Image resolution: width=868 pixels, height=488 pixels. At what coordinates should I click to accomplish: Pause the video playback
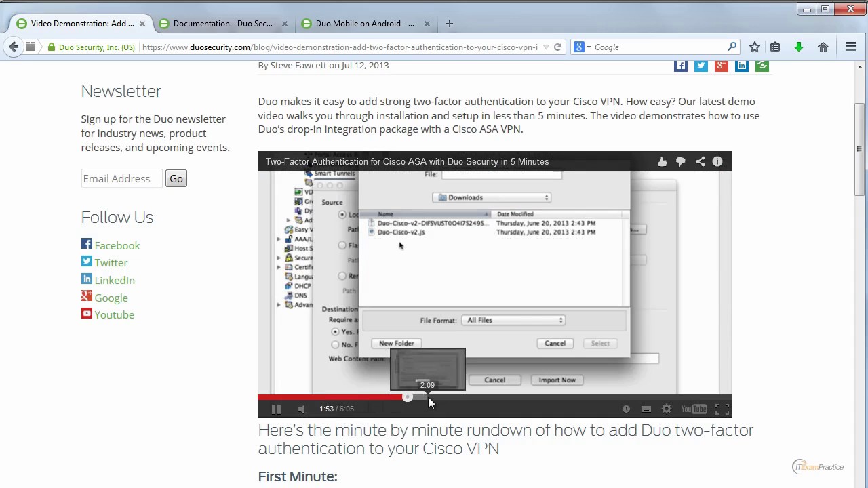click(276, 409)
